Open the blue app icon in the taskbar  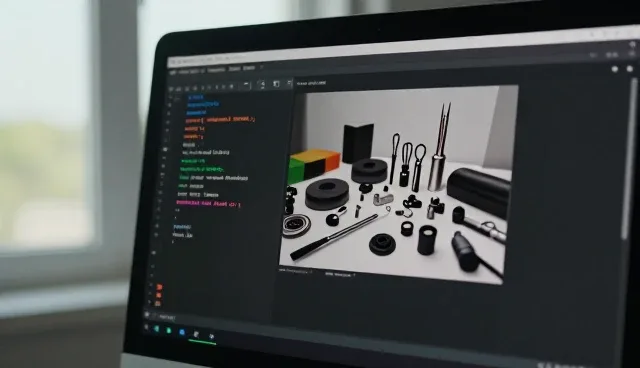tap(182, 332)
